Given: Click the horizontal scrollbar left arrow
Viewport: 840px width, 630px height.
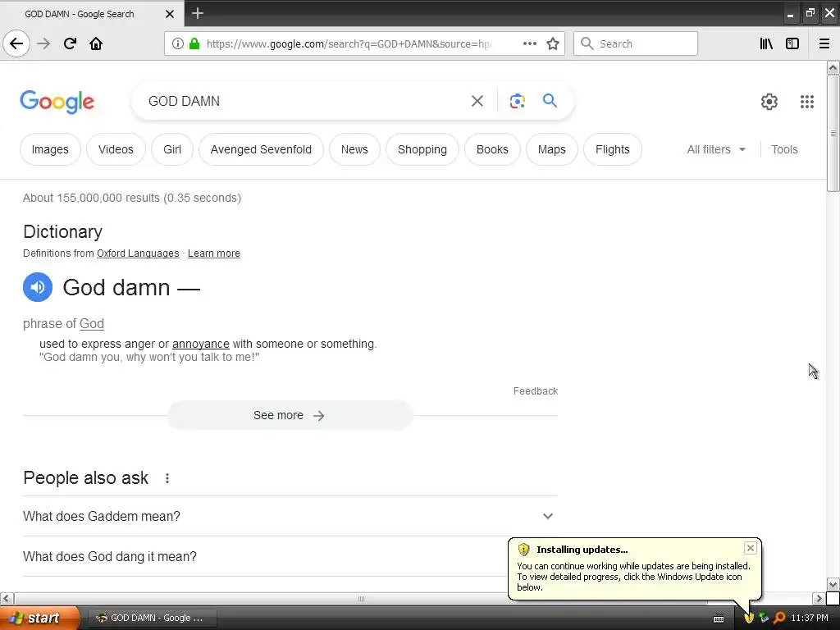Looking at the screenshot, I should click(7, 598).
